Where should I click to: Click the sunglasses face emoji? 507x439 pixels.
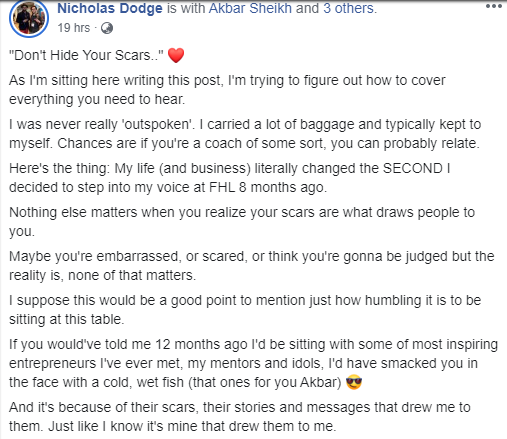click(354, 382)
